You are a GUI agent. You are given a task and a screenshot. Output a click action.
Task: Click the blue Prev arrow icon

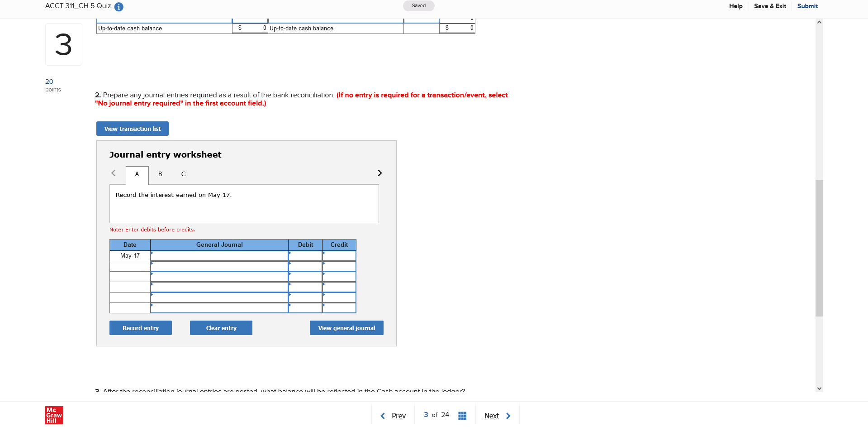(x=382, y=415)
